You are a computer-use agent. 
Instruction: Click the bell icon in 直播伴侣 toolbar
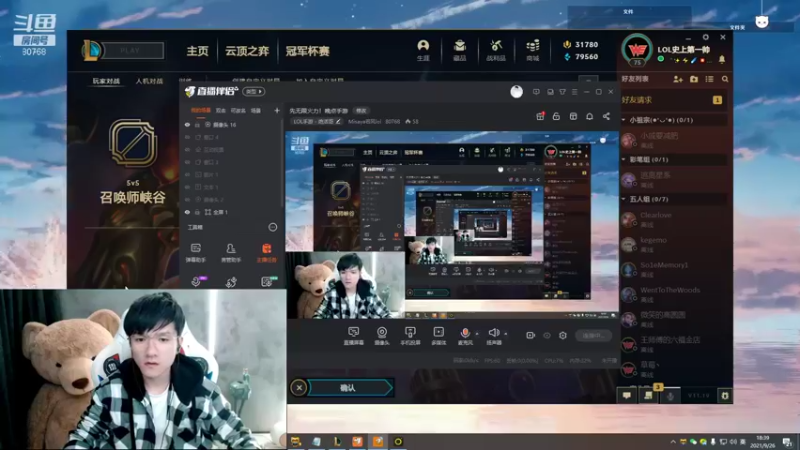[x=589, y=116]
